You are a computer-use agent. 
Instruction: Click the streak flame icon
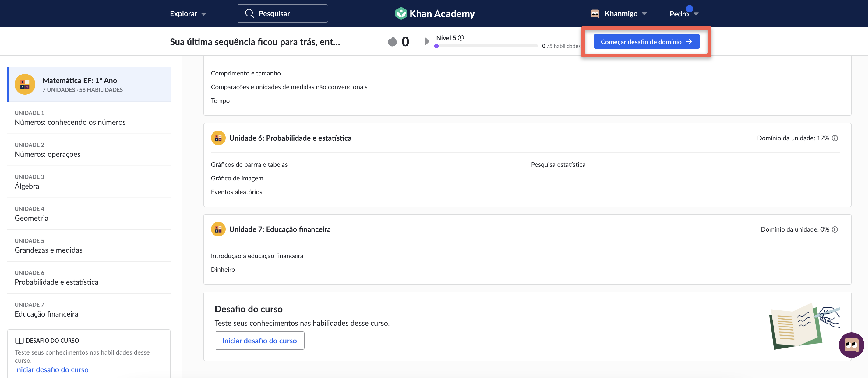392,41
